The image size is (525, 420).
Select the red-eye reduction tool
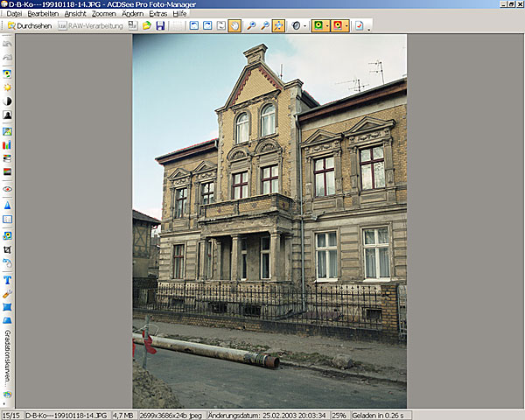(x=8, y=189)
